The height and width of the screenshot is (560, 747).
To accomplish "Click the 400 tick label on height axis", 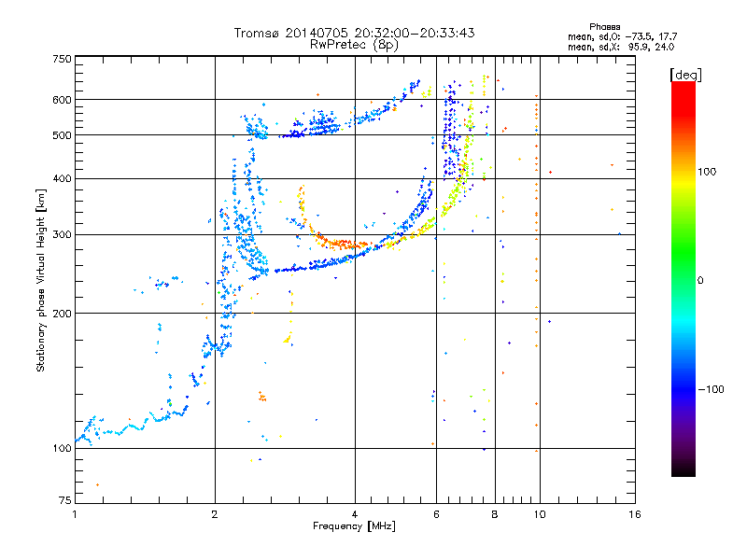I will point(63,179).
